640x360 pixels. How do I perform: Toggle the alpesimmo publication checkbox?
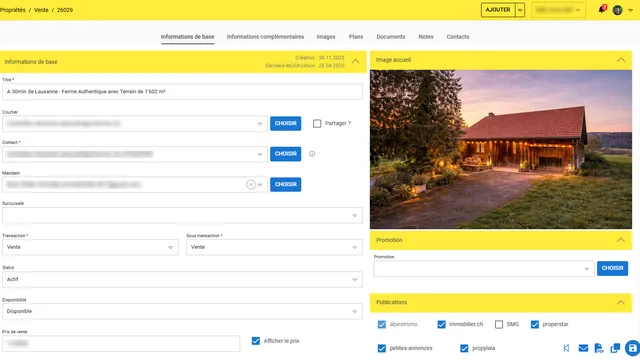[382, 324]
